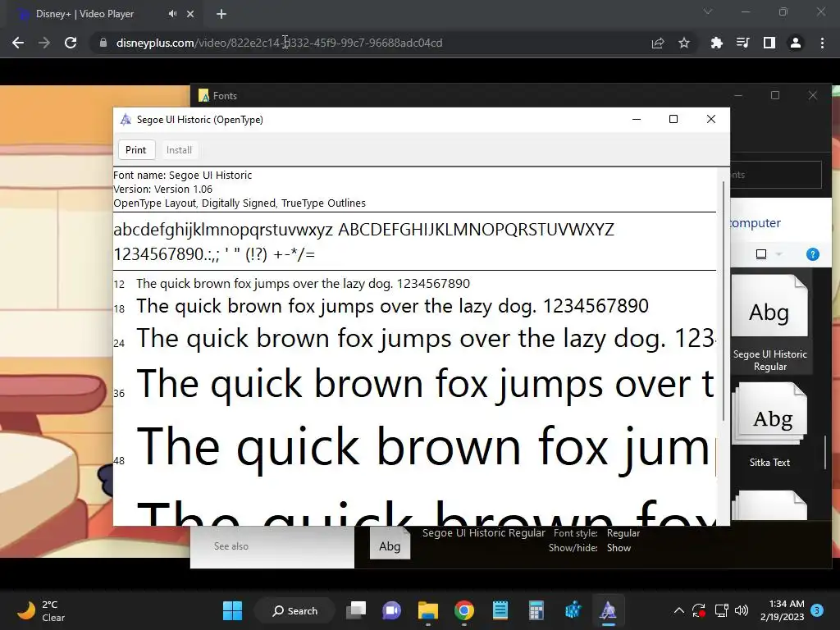Open Task View from the taskbar
Screen dimensions: 840x630
tap(356, 610)
